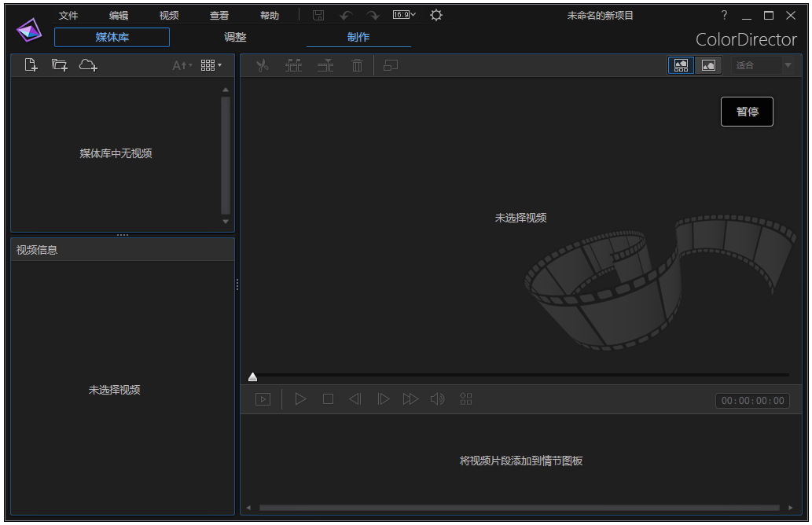Viewport: 812px width, 525px height.
Task: Click the storyboard scrollbar right arrow
Action: pyautogui.click(x=791, y=508)
